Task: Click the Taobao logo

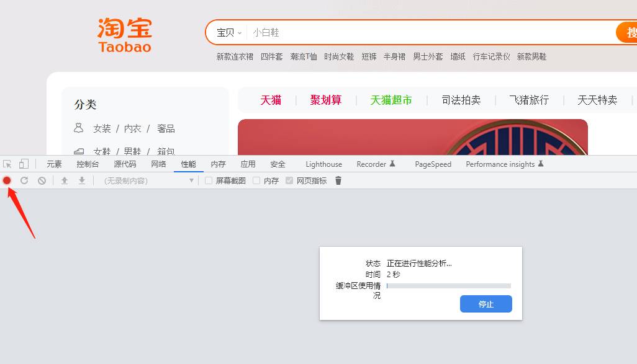Action: point(125,35)
